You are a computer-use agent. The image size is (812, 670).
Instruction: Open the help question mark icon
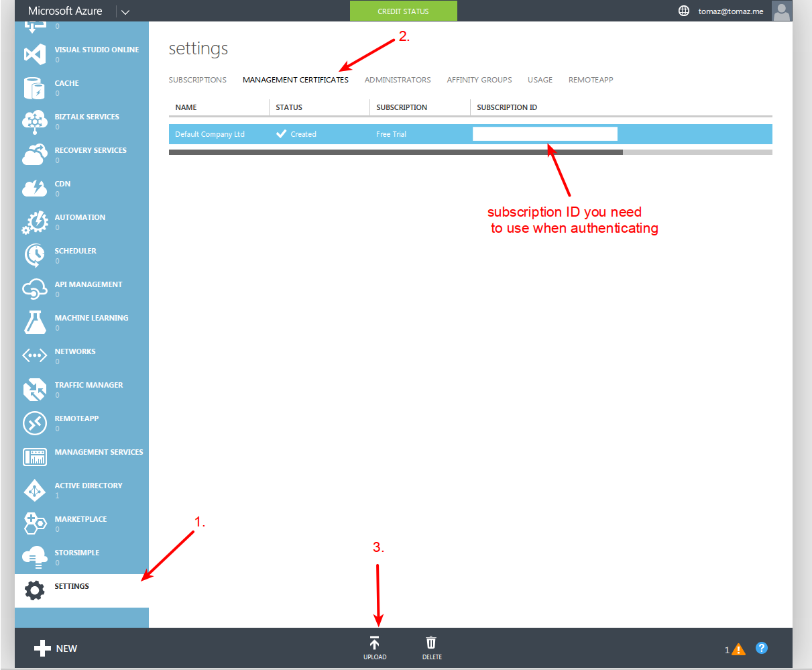pos(762,648)
